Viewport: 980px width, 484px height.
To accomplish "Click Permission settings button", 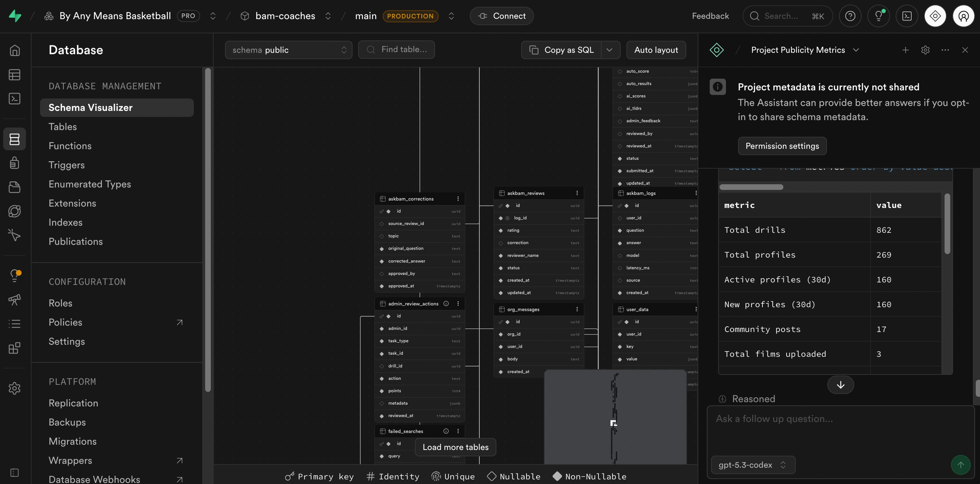I will tap(782, 146).
